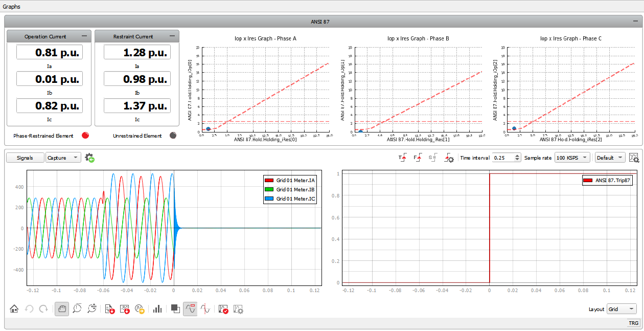Click the T rising-edge trigger icon
This screenshot has width=644, height=331.
(x=402, y=158)
